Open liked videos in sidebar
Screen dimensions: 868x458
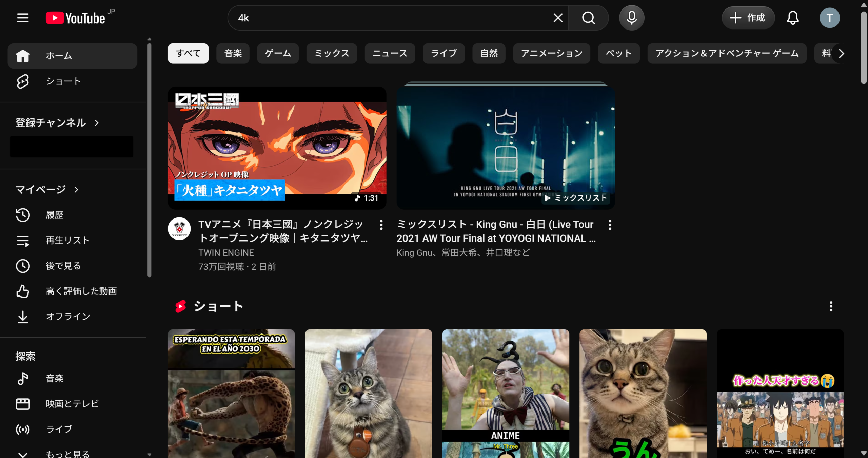[81, 291]
